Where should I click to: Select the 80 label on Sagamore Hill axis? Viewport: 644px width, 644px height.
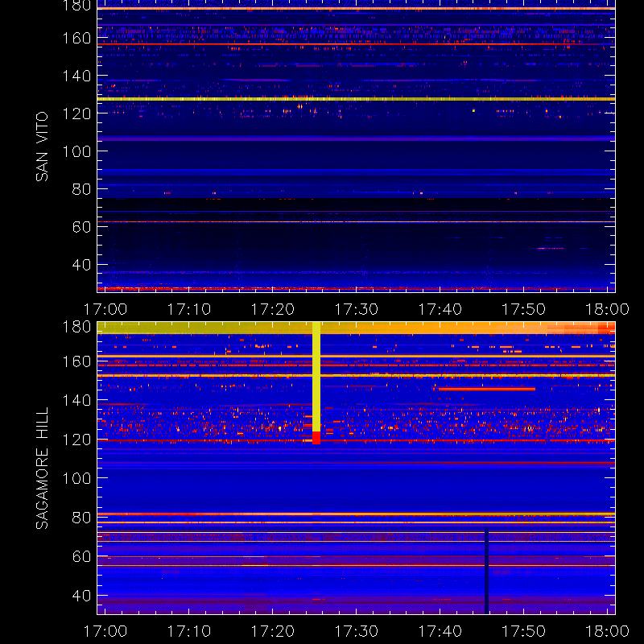(x=81, y=518)
